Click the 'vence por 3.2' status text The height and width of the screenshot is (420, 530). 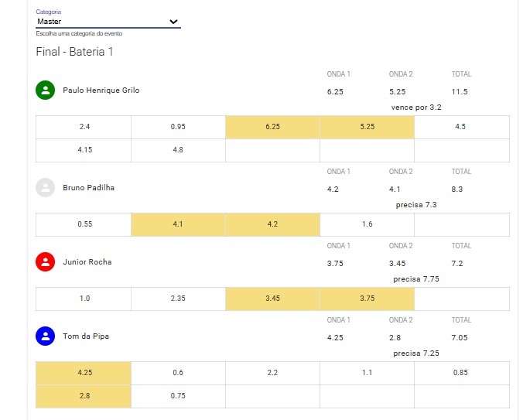coord(416,108)
